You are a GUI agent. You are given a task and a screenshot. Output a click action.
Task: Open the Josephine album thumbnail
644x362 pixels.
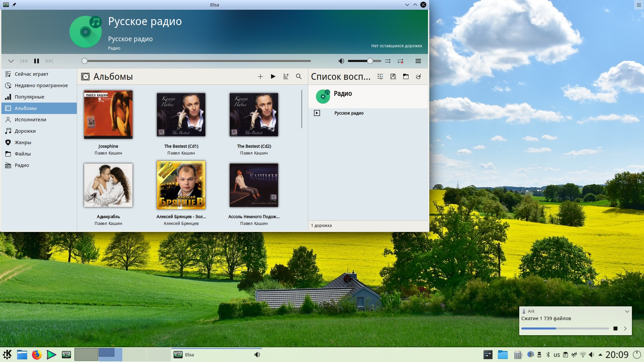108,115
